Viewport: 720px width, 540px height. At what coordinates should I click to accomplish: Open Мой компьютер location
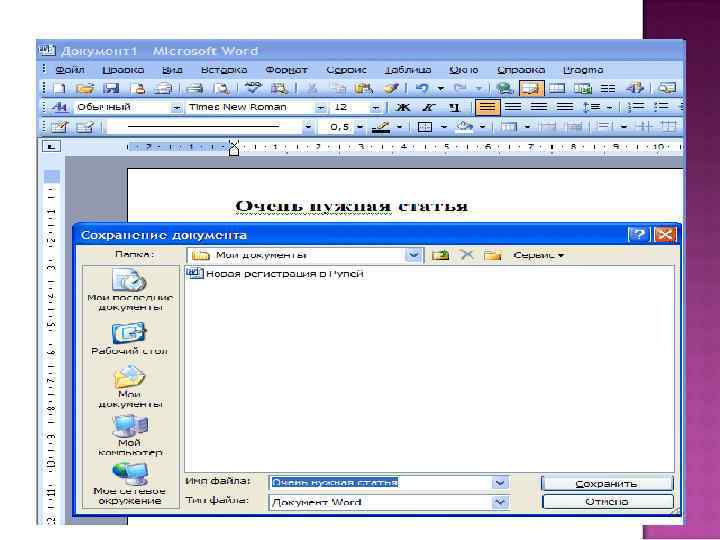pyautogui.click(x=130, y=435)
